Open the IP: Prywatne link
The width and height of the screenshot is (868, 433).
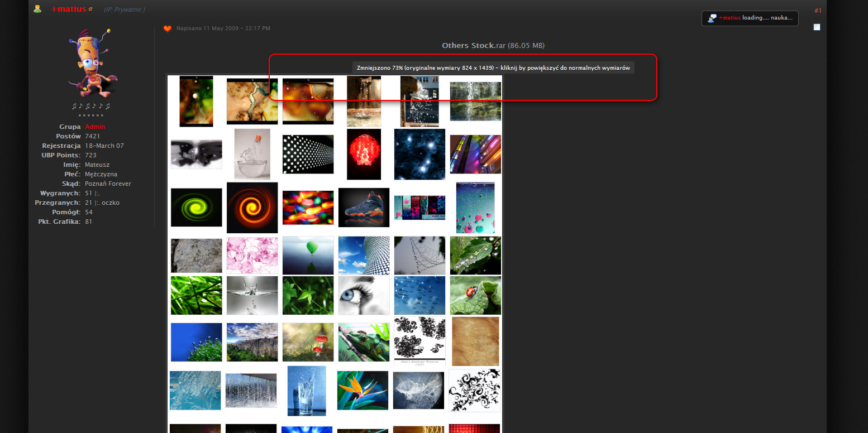point(124,9)
